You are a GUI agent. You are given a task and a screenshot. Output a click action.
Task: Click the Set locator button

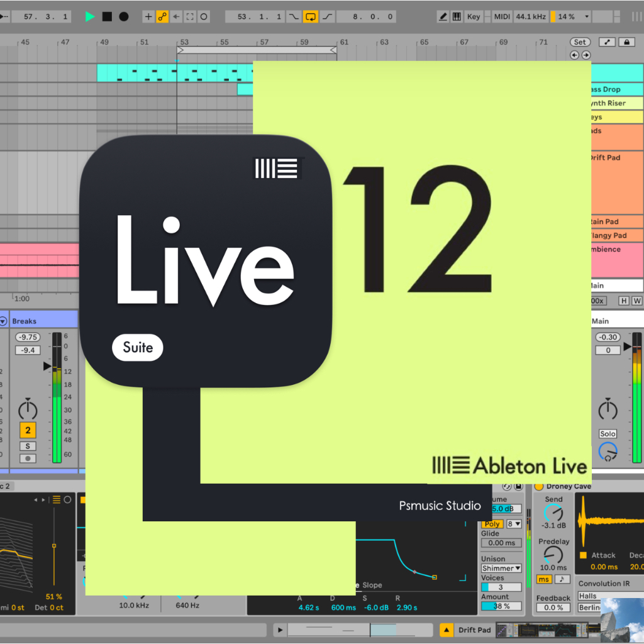[x=579, y=42]
